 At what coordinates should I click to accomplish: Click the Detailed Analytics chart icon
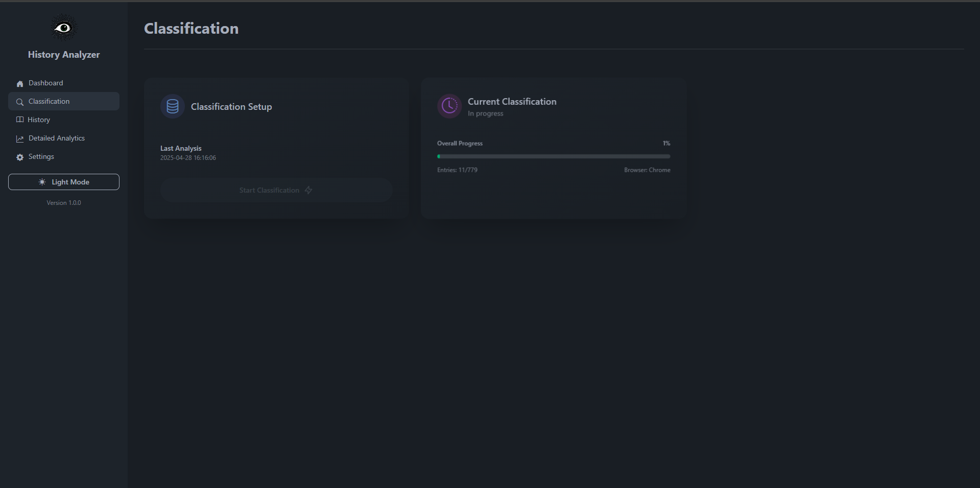(20, 139)
